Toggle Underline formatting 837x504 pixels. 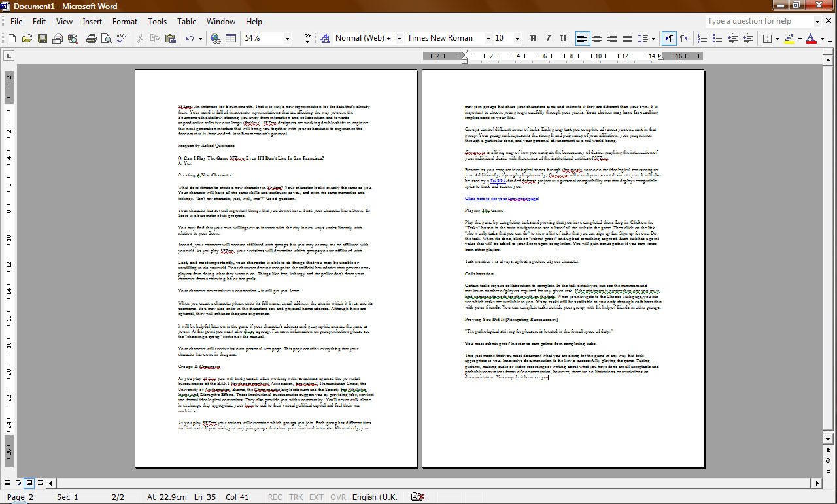point(563,39)
